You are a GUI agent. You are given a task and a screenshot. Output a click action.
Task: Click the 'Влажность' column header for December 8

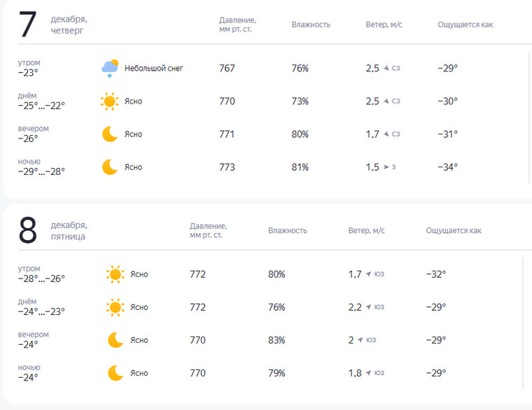(x=288, y=230)
